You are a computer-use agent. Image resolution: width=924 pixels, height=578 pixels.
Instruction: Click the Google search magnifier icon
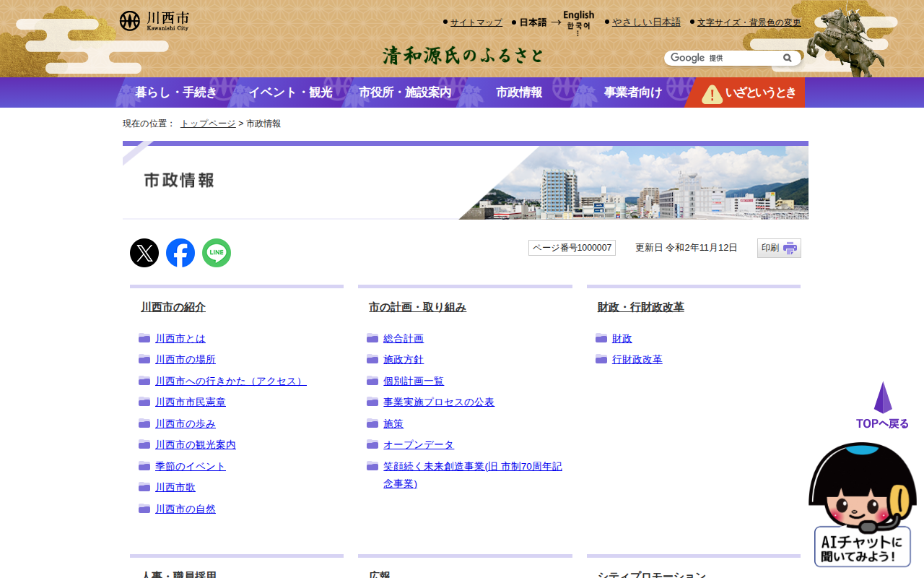tap(787, 58)
